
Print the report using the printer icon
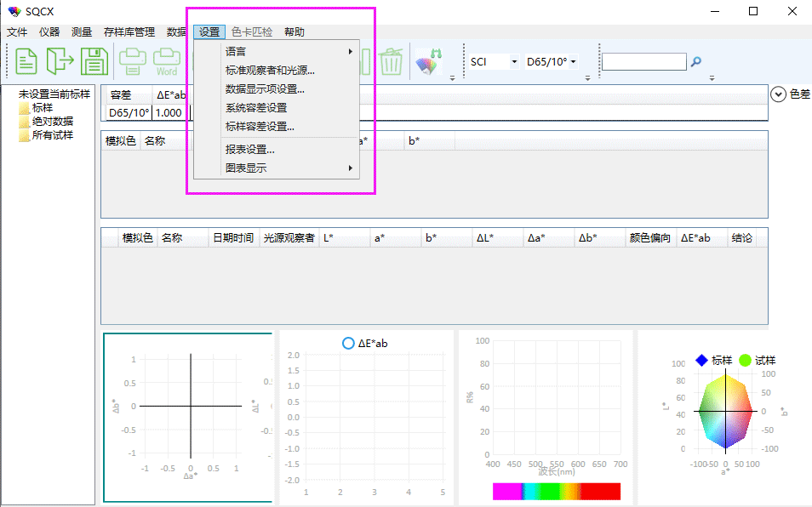pyautogui.click(x=134, y=60)
